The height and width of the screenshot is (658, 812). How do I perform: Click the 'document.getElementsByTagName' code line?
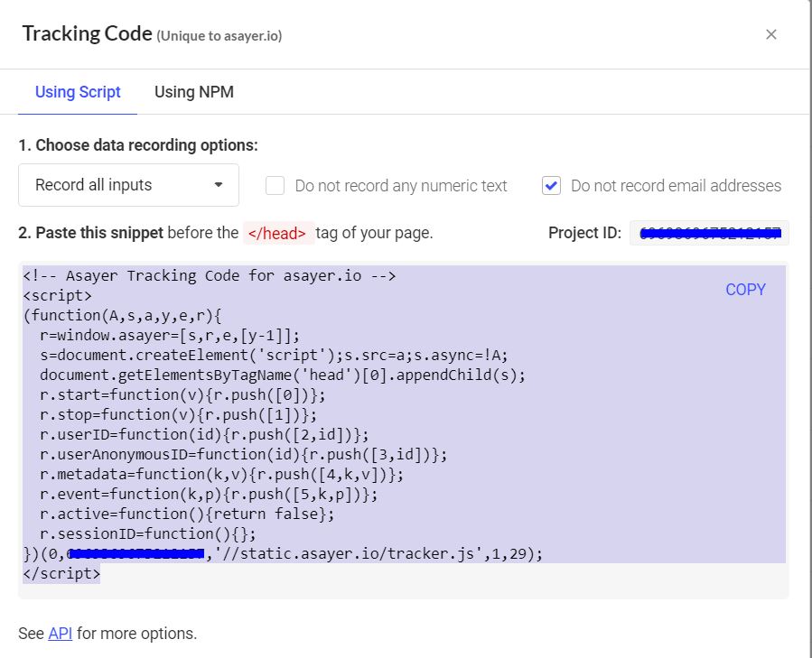(283, 375)
